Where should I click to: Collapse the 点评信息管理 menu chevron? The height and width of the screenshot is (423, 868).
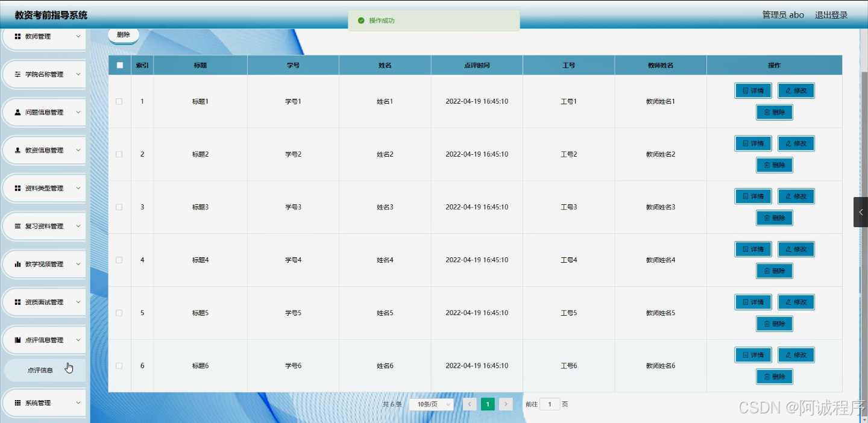click(x=78, y=340)
